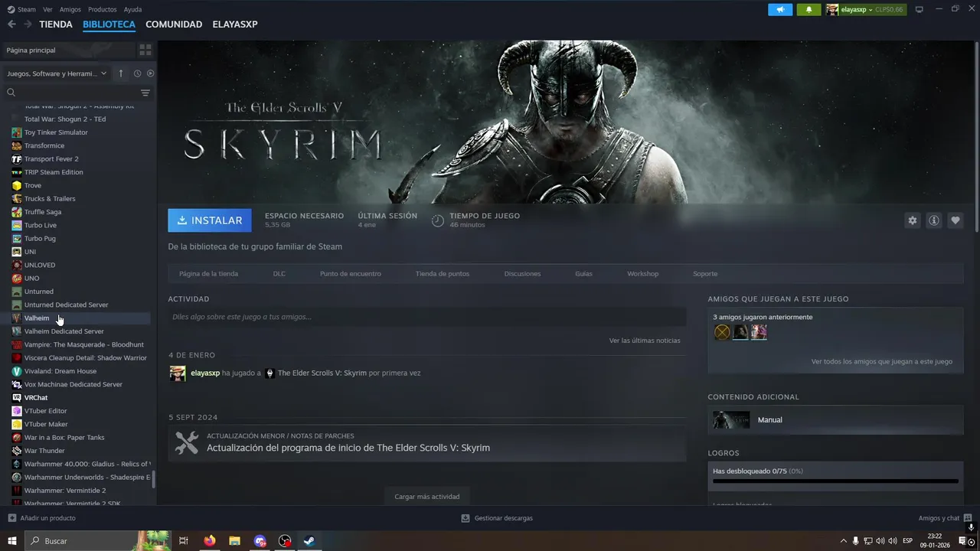Click first friend avatar who played
Screen dimensions: 980x551
pos(722,332)
